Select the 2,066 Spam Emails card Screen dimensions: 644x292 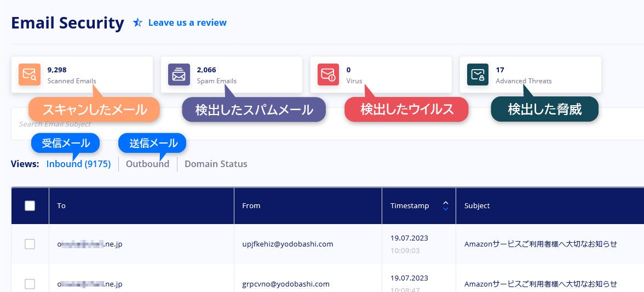click(232, 75)
